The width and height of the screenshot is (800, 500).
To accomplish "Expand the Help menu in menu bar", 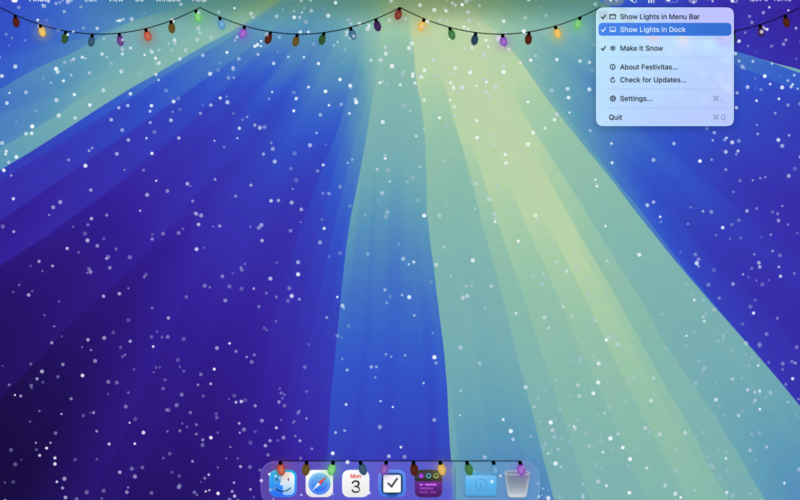I will click(x=200, y=2).
